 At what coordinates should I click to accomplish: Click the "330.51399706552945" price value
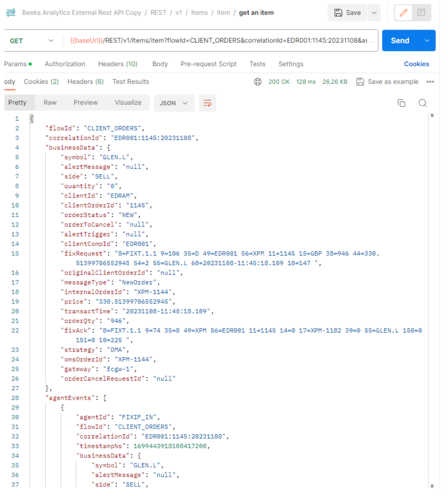point(134,302)
